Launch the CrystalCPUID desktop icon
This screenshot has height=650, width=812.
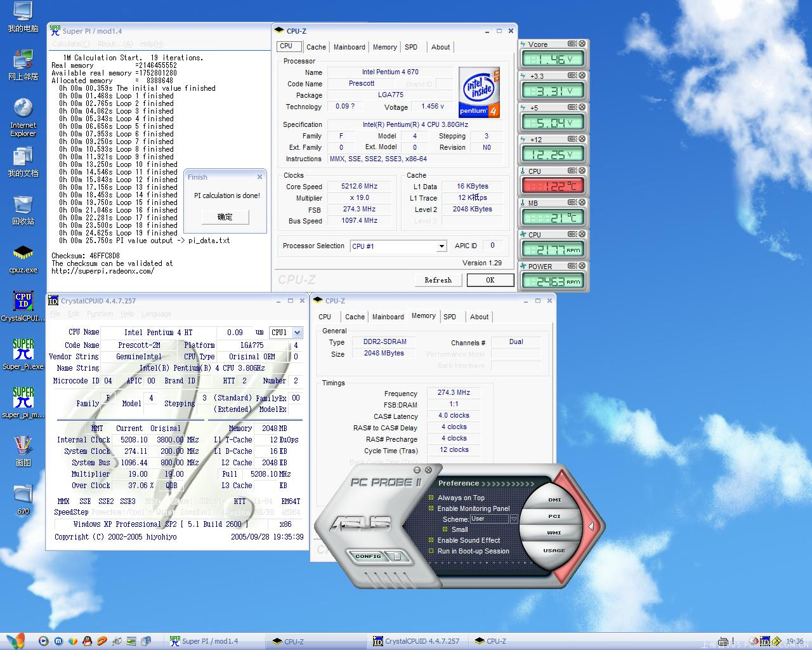click(x=23, y=307)
